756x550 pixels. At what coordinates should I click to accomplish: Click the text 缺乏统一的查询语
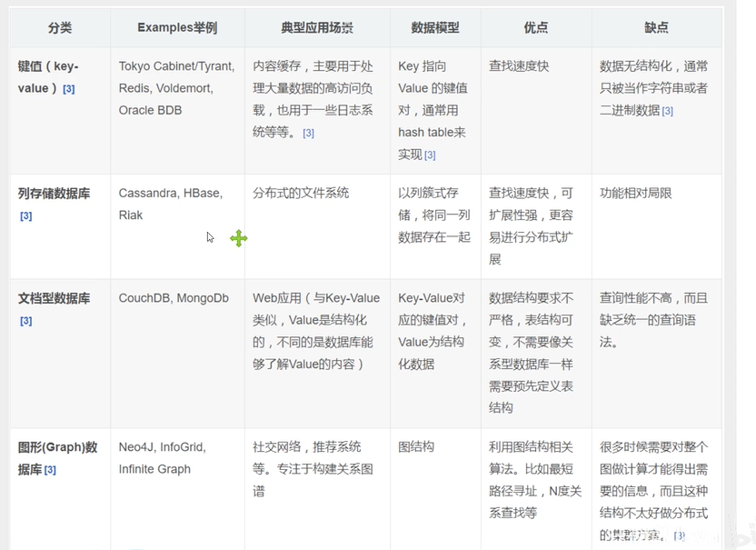point(648,320)
